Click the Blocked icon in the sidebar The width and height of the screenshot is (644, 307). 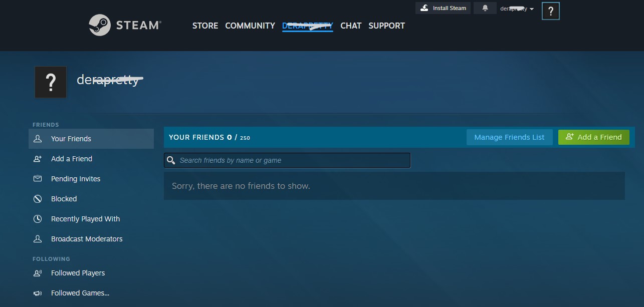(x=38, y=199)
